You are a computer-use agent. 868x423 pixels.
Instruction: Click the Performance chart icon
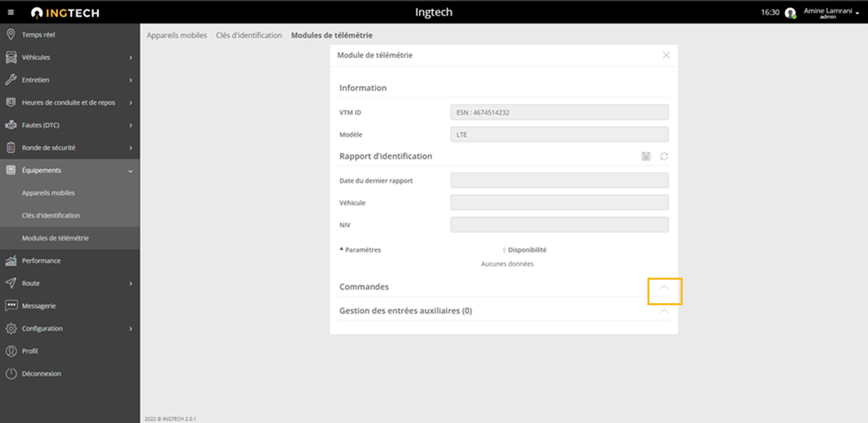[x=11, y=261]
